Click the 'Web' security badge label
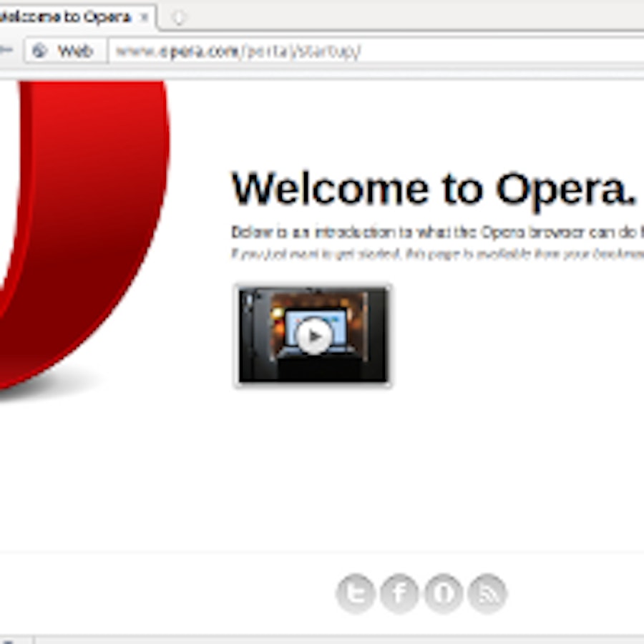 click(75, 51)
